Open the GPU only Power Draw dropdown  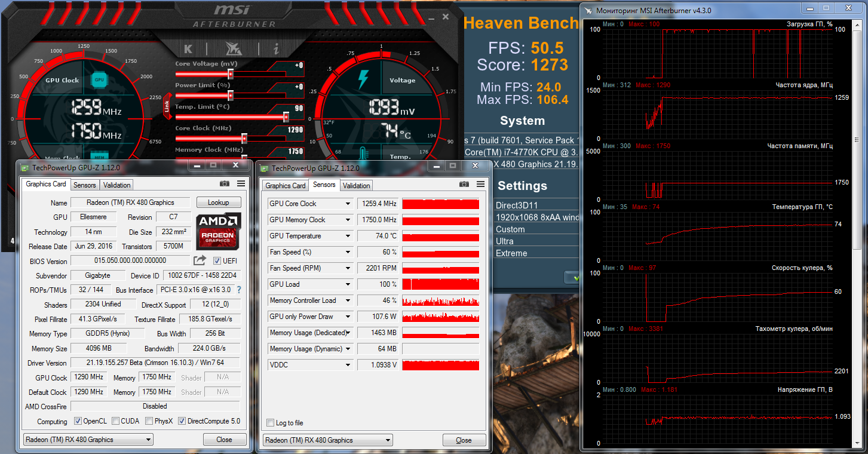[348, 317]
